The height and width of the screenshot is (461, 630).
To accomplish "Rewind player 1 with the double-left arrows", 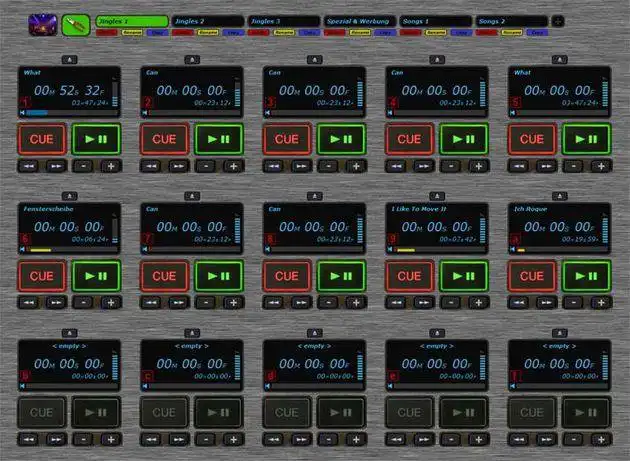I will pyautogui.click(x=29, y=166).
